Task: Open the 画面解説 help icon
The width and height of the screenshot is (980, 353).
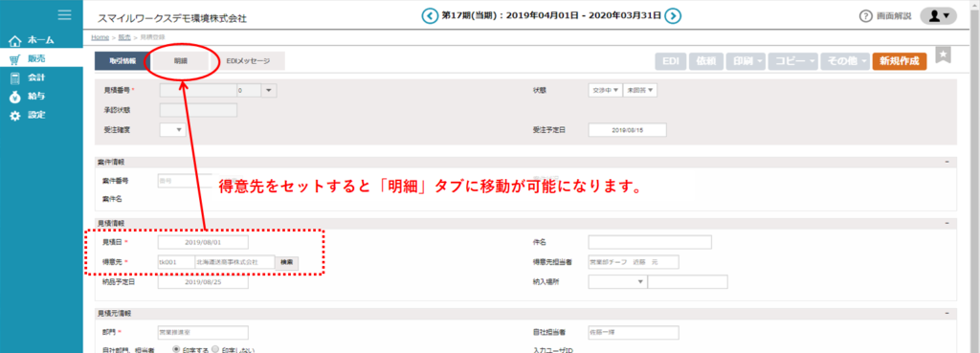Action: pyautogui.click(x=865, y=17)
